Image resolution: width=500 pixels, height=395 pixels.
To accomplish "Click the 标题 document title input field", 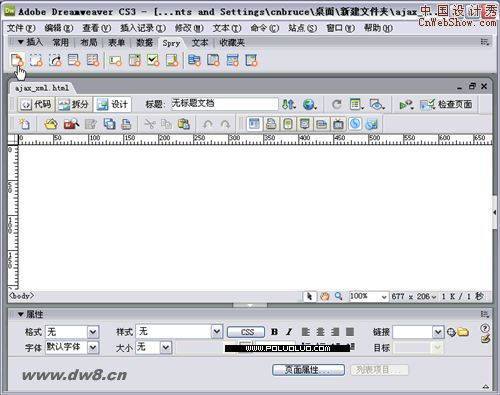I will [225, 104].
